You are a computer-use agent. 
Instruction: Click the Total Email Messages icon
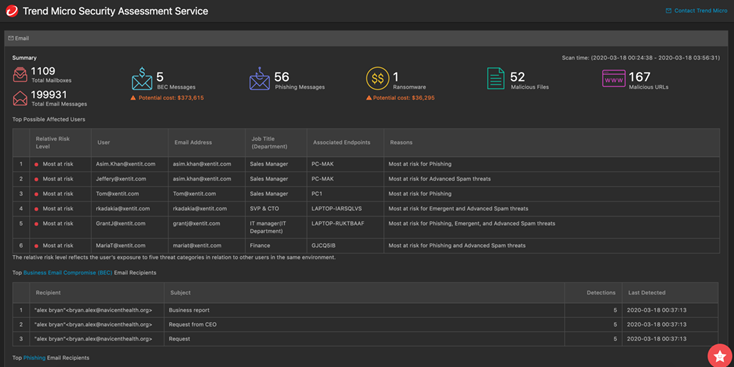(20, 98)
